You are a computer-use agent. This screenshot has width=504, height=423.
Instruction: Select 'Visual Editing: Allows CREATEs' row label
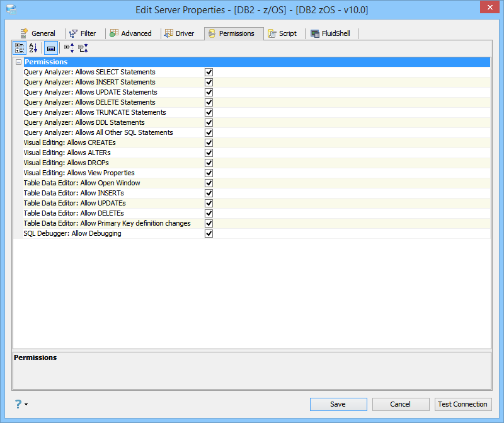pos(69,142)
